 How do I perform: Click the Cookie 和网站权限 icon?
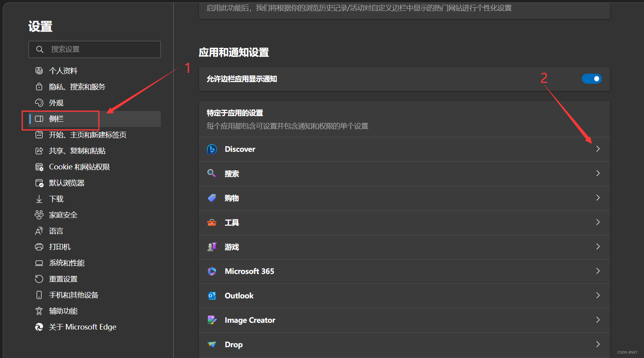[x=39, y=167]
